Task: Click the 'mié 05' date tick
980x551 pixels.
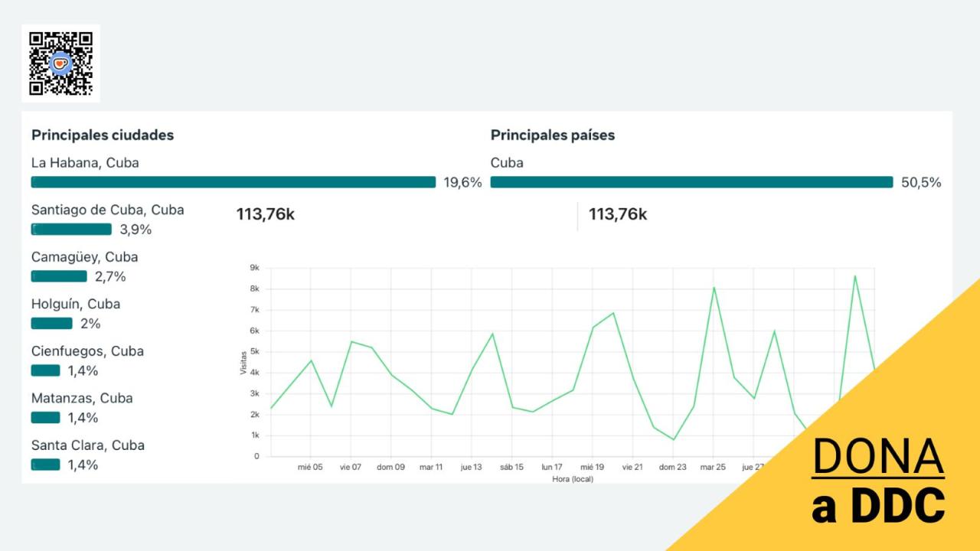Action: (310, 467)
